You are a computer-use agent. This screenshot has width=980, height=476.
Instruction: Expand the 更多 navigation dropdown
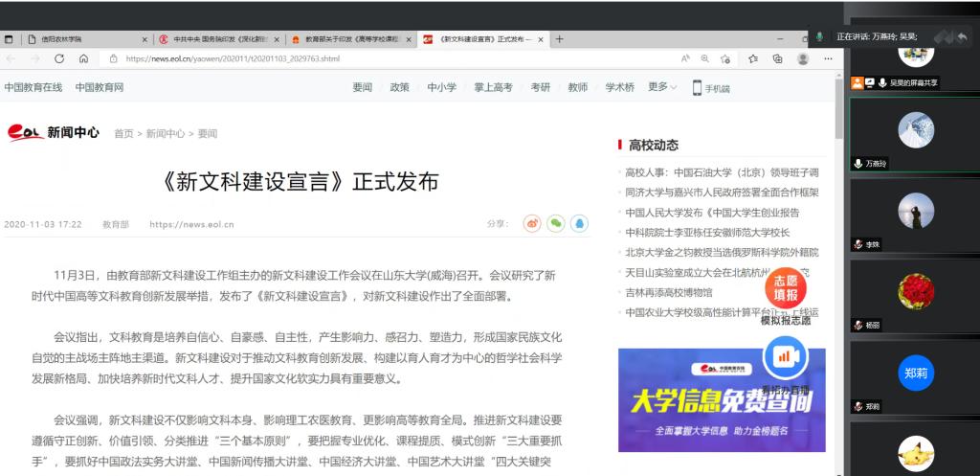(x=661, y=87)
